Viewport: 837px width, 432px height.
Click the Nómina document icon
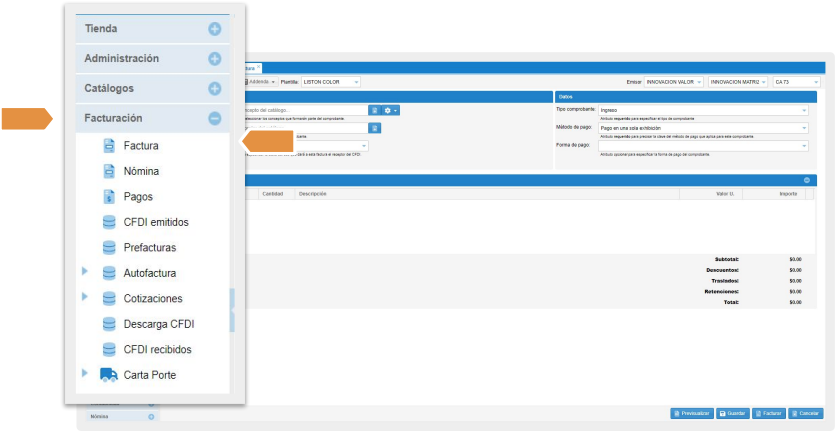pos(109,171)
